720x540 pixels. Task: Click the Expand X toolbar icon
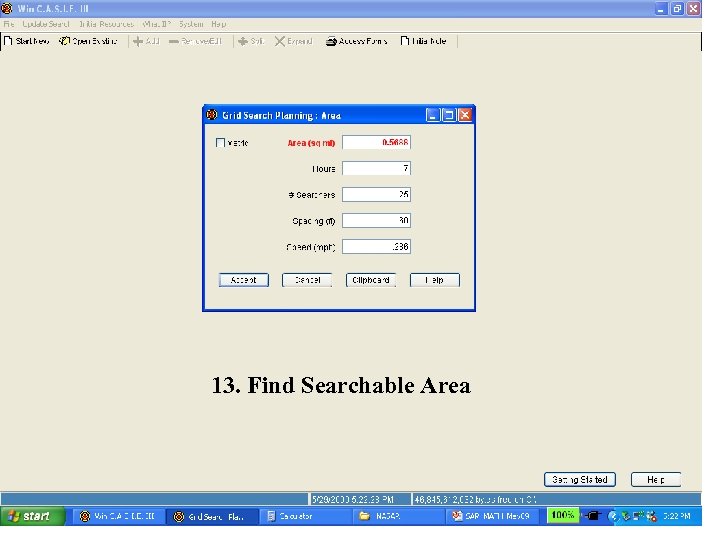pyautogui.click(x=280, y=41)
